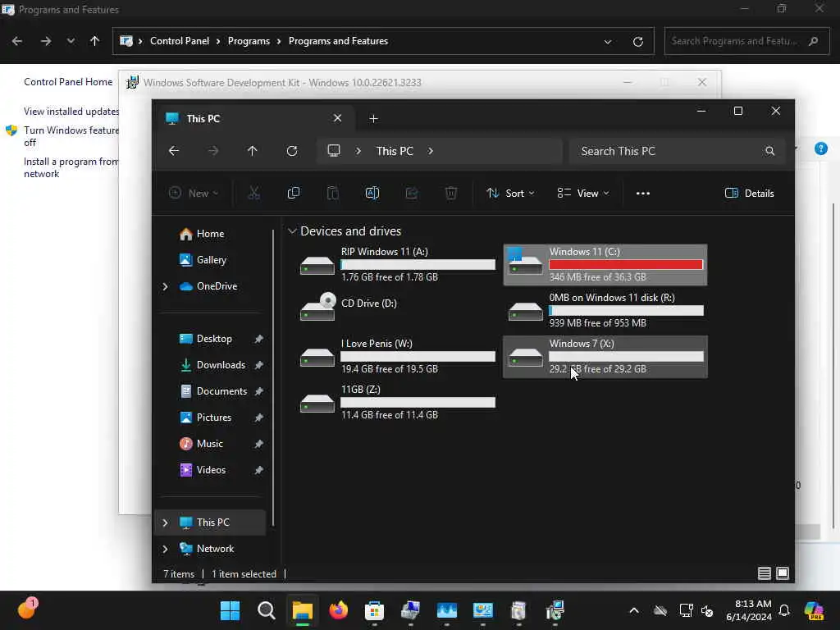
Task: Open Music in the navigation pane
Action: tap(201, 444)
